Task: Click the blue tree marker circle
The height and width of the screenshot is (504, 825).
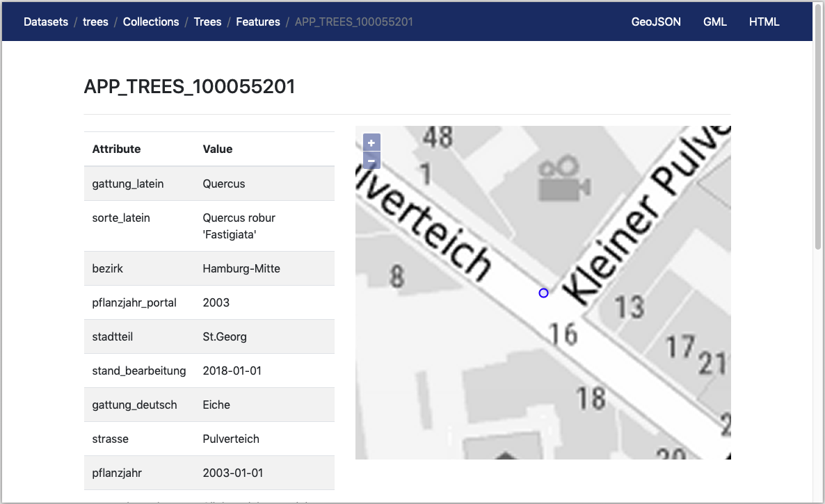Action: [x=543, y=293]
